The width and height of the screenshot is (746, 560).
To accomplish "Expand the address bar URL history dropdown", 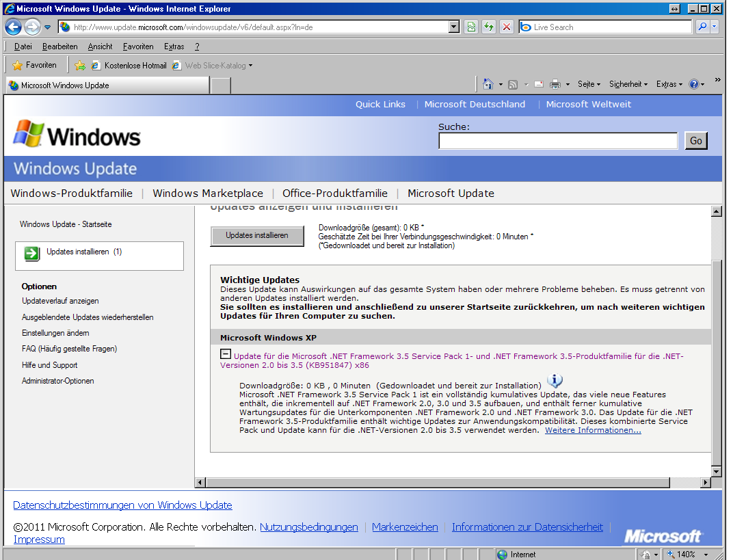I will coord(454,27).
